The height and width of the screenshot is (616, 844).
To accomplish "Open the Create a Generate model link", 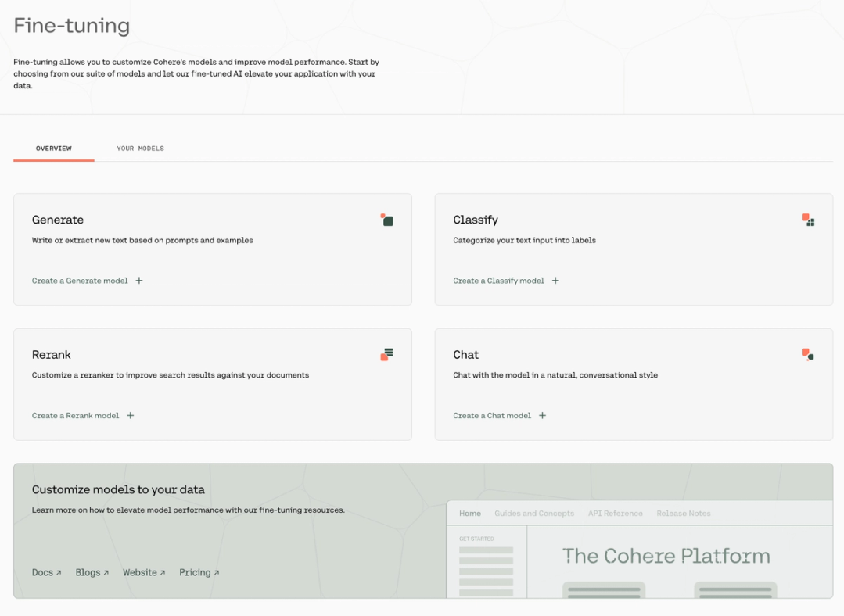I will 80,281.
